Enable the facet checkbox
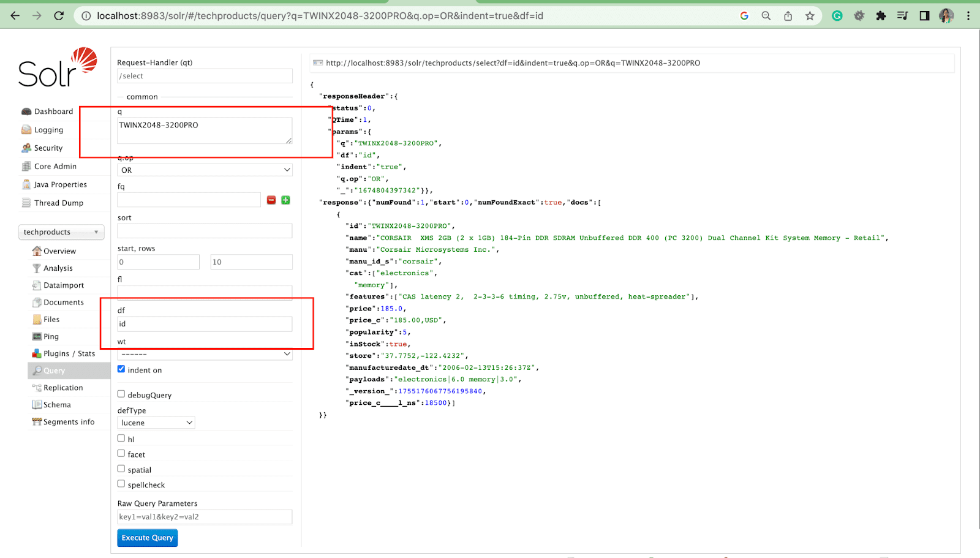Screen dimensions: 980x558 pyautogui.click(x=121, y=453)
